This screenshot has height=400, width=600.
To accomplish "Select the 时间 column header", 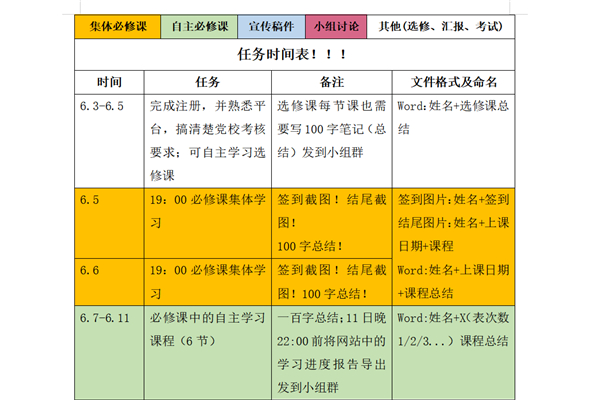I will click(110, 81).
